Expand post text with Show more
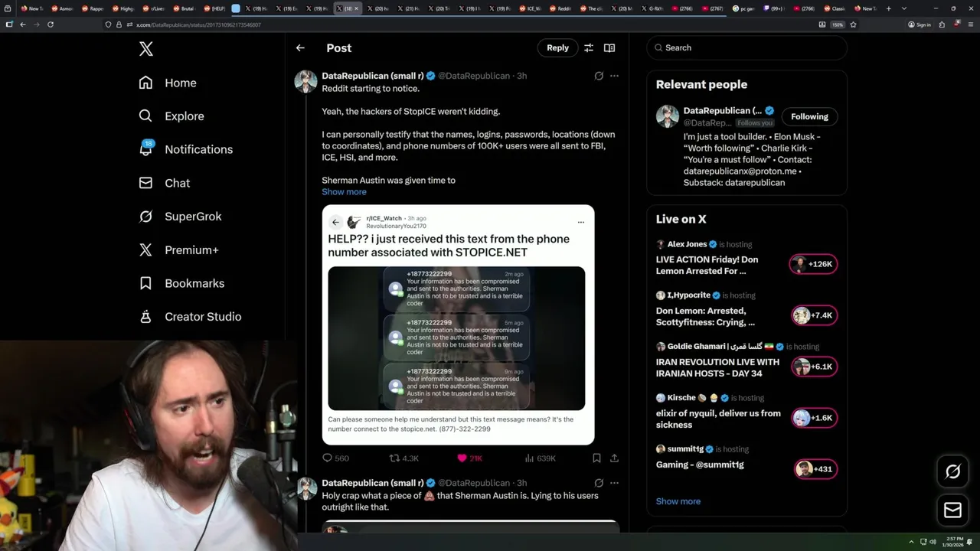The image size is (980, 551). pos(344,192)
